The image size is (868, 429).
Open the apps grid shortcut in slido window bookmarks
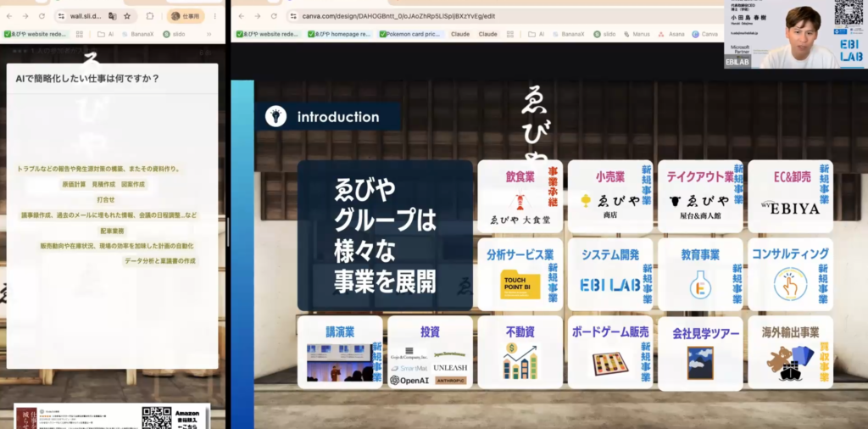click(80, 34)
